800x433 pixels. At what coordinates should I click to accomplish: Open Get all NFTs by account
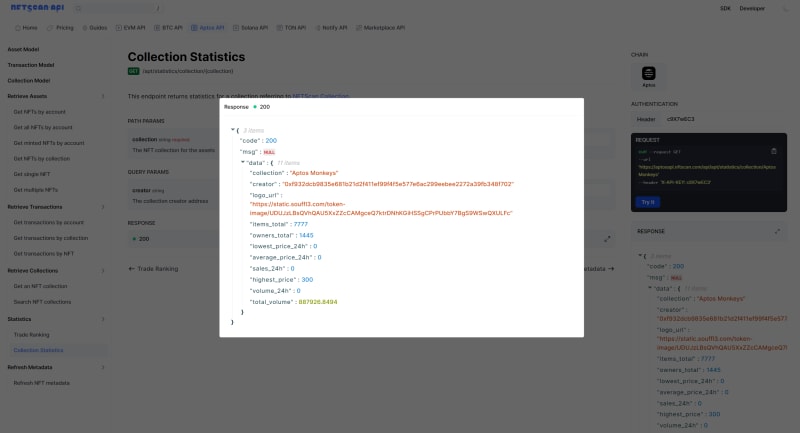pos(43,128)
